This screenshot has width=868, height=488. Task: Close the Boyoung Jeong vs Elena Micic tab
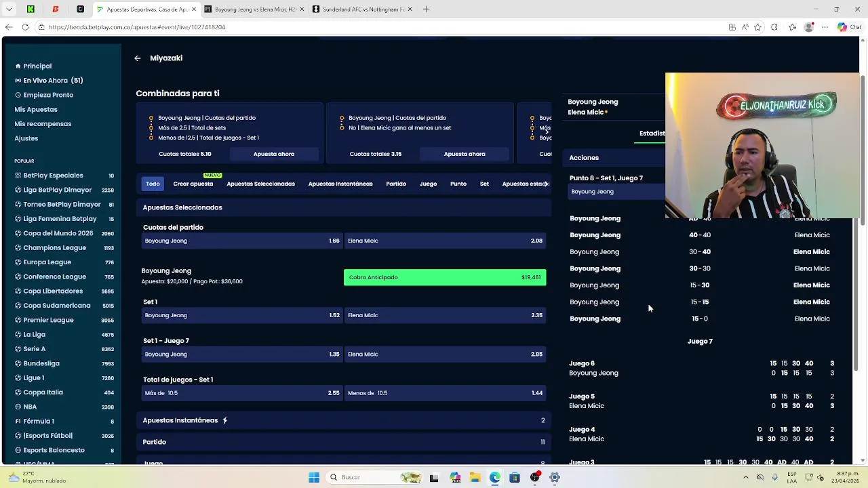click(x=302, y=9)
